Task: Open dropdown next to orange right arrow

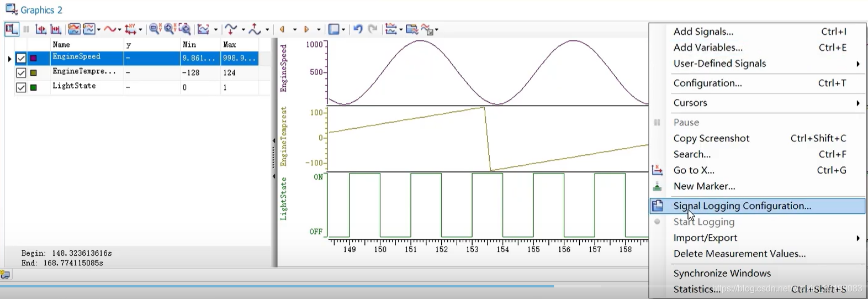Action: pos(319,30)
